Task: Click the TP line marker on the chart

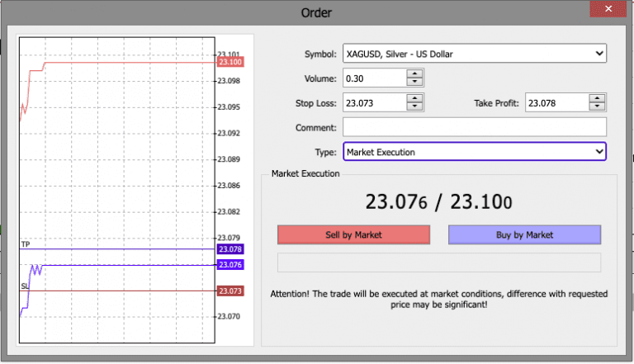Action: coord(26,244)
